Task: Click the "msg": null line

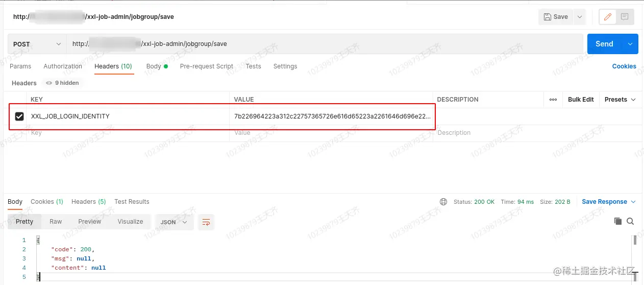Action: point(72,258)
